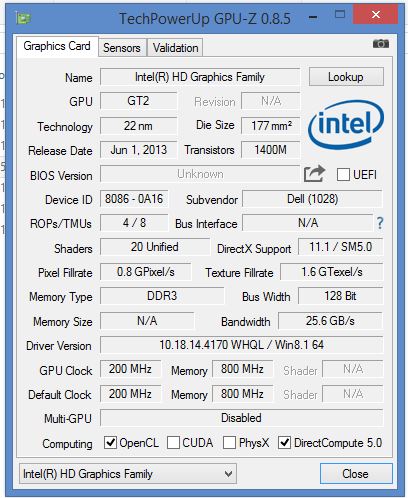
Task: Switch to the Validation tab
Action: pyautogui.click(x=175, y=48)
